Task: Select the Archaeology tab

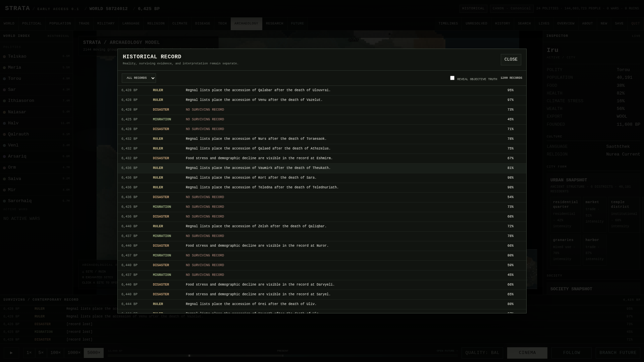Action: [x=246, y=24]
